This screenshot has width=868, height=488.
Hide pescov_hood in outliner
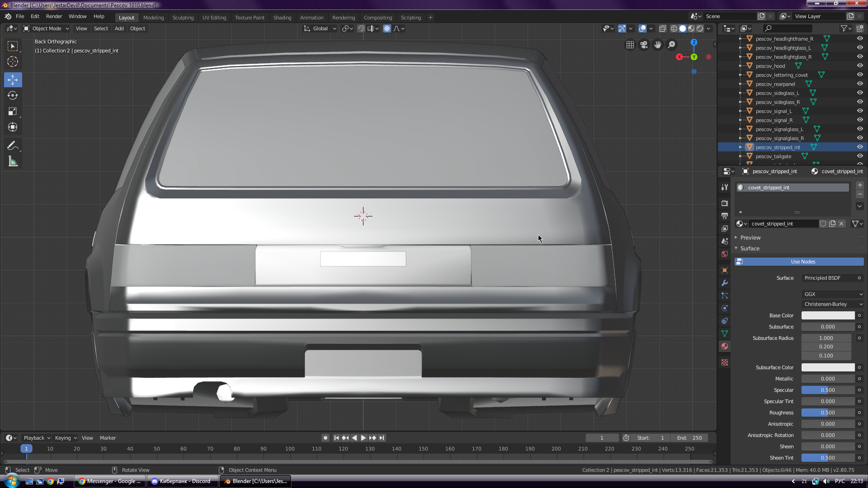click(860, 66)
